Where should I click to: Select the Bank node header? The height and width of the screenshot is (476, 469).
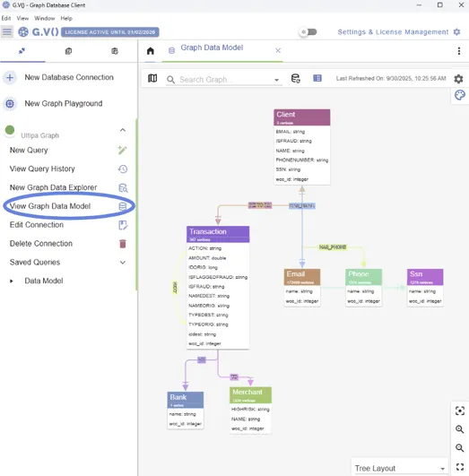click(186, 400)
